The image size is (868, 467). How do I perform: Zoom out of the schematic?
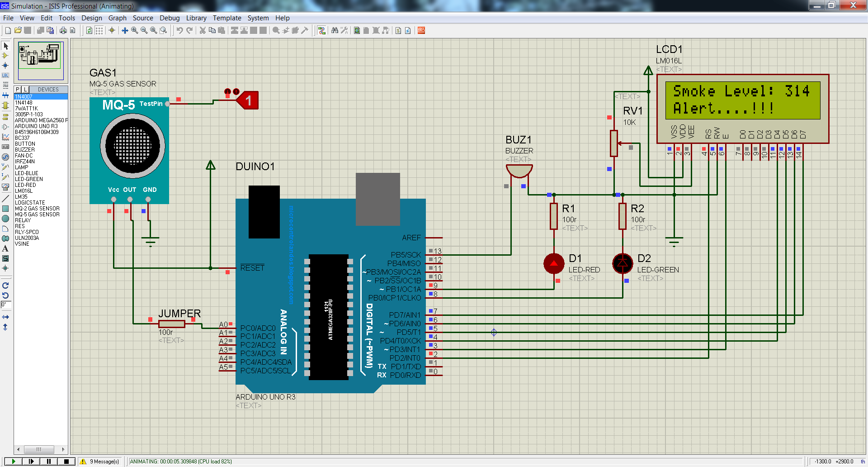point(144,30)
